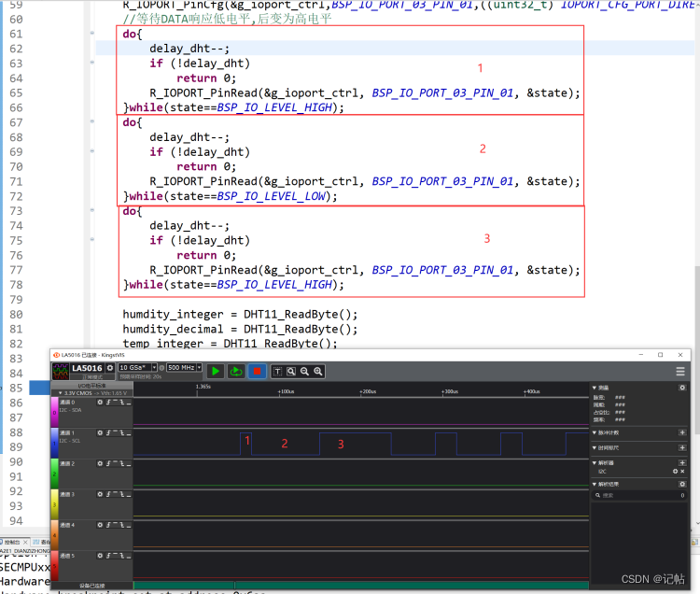Select the text cursor measurement tool
This screenshot has width=700, height=594.
point(277,371)
